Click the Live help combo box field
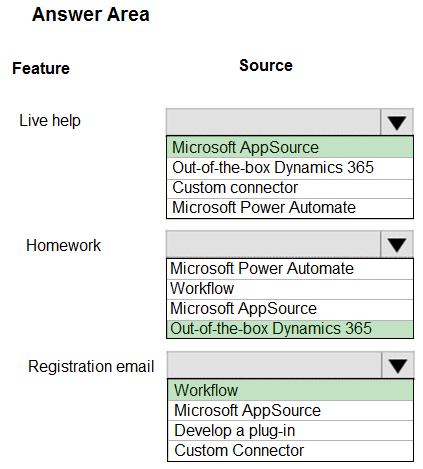This screenshot has width=423, height=469. (x=273, y=122)
